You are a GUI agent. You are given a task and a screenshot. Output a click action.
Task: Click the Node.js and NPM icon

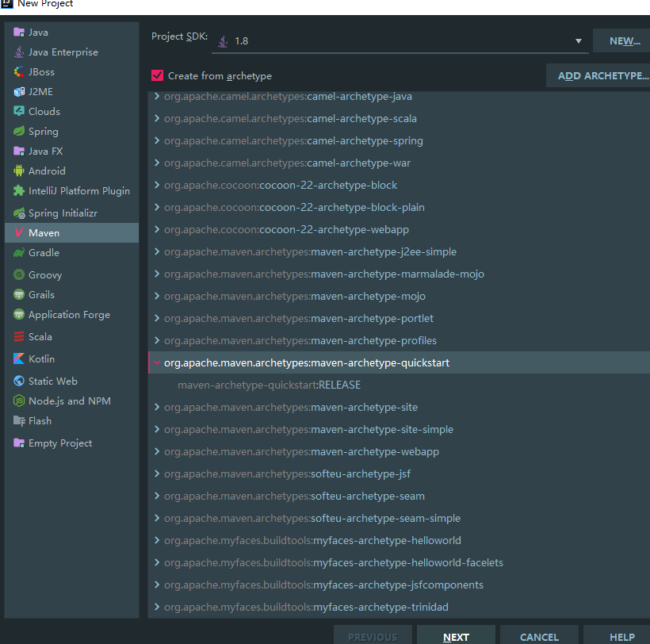tap(19, 401)
